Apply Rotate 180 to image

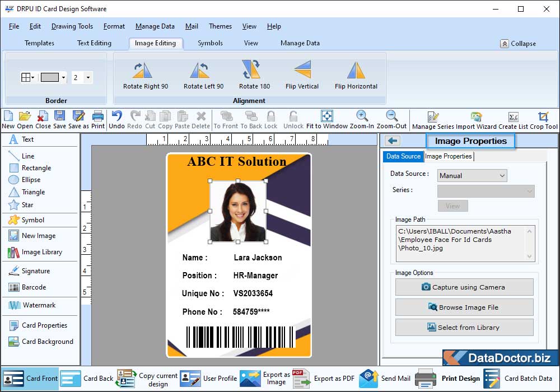254,76
